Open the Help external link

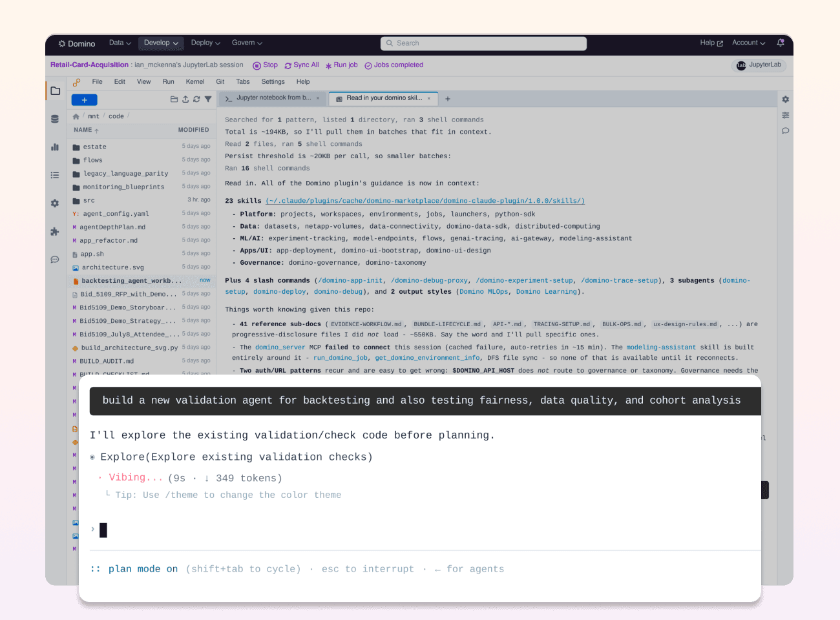(711, 43)
